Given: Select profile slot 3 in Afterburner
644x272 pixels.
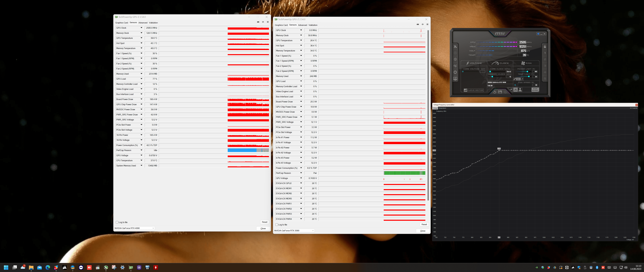Looking at the screenshot, I should click(x=545, y=66).
